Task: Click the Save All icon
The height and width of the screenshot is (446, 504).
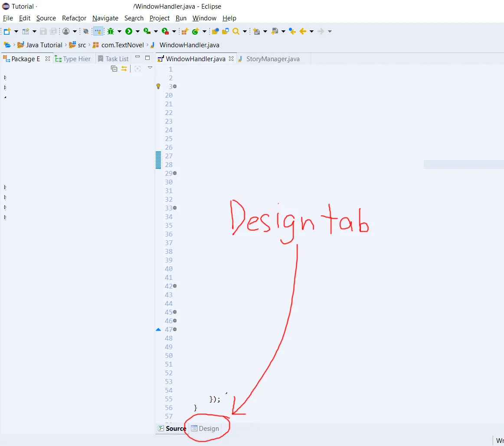Action: point(53,31)
